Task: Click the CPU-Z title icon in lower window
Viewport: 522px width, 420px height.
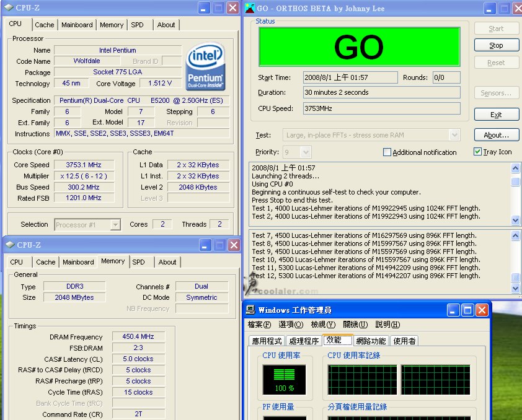Action: tap(10, 245)
